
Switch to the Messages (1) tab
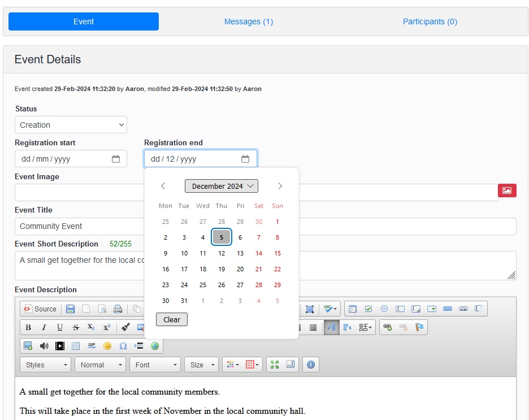click(x=248, y=21)
